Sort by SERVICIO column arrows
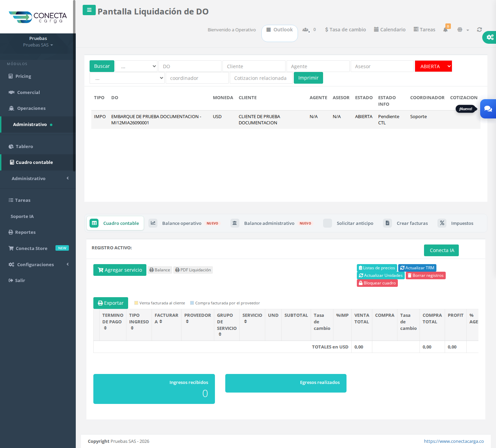 (x=246, y=322)
